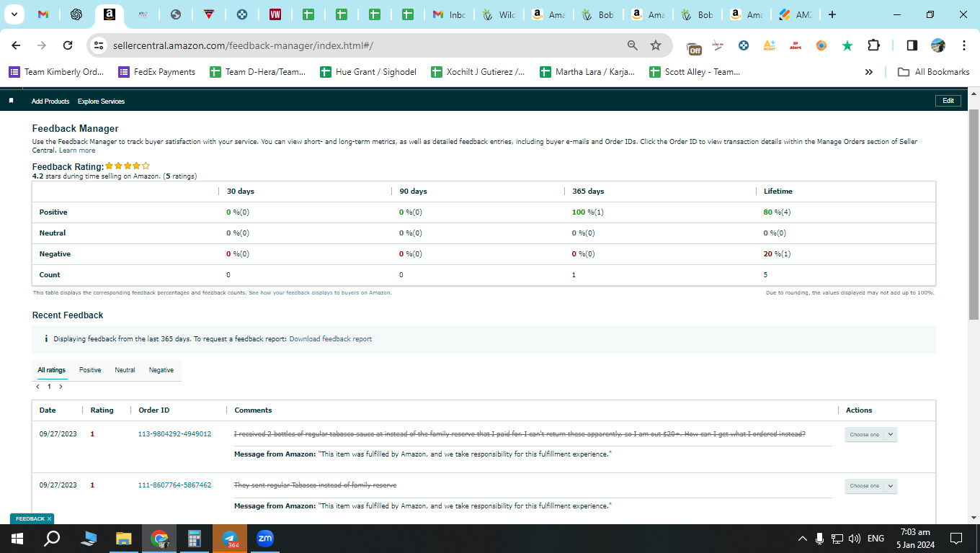Viewport: 980px width, 553px height.
Task: Open Chrome's three-dot menu
Action: 963,45
